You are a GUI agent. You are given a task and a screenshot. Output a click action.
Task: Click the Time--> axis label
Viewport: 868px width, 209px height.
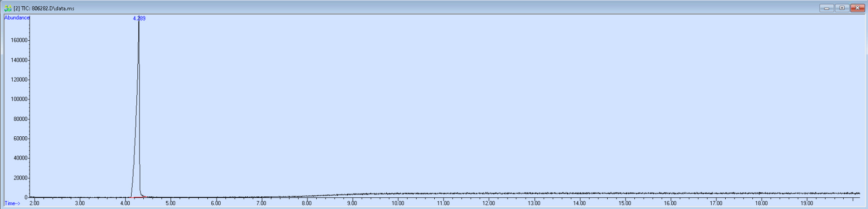pos(12,203)
